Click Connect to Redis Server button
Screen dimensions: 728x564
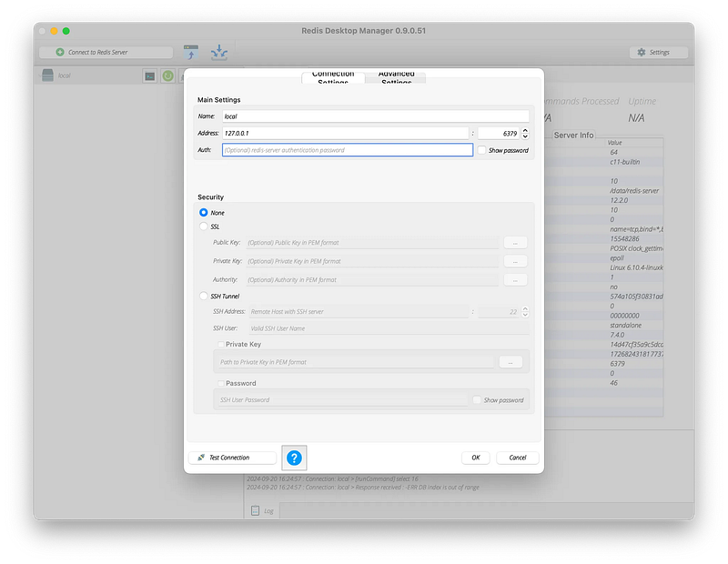coord(106,53)
